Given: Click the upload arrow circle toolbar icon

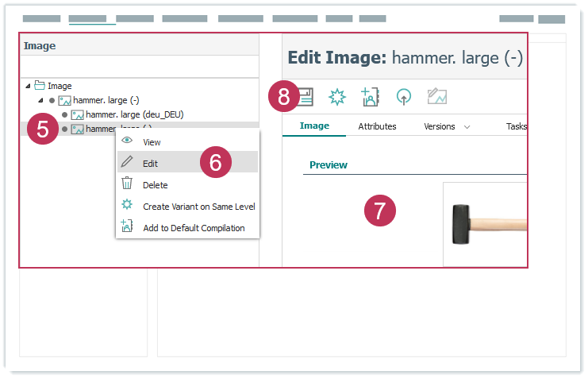Looking at the screenshot, I should pyautogui.click(x=404, y=97).
